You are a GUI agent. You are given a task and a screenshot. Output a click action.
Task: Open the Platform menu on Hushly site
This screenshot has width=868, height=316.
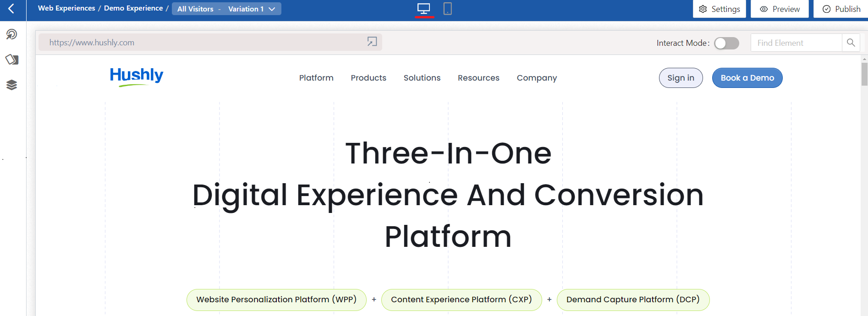click(x=316, y=78)
